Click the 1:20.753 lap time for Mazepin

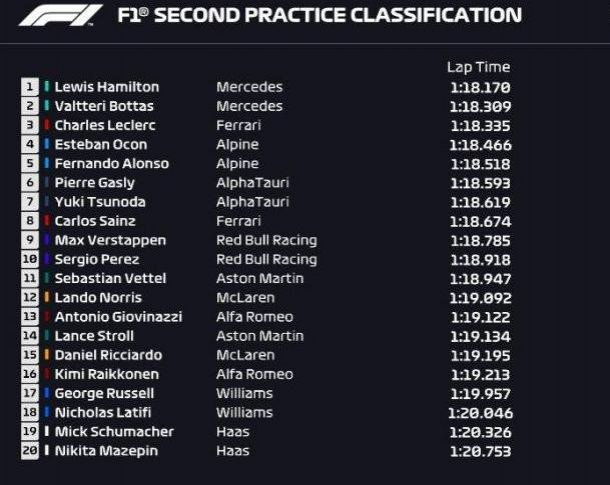(480, 451)
